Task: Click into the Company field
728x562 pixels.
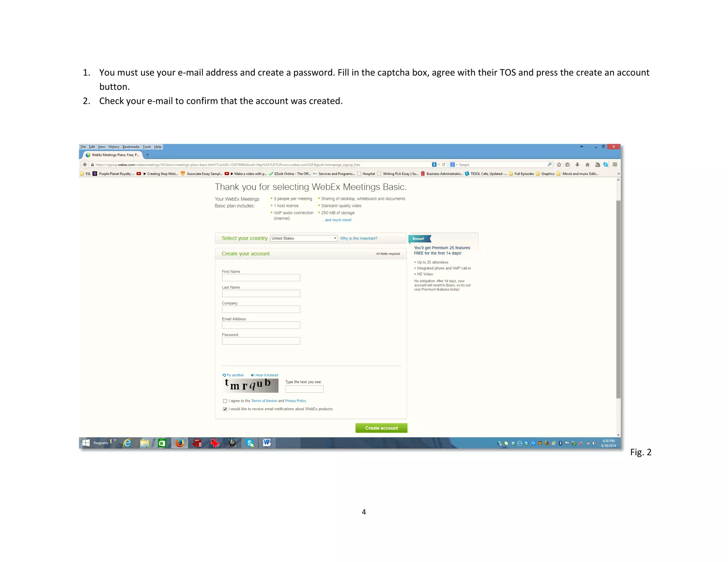Action: (x=261, y=309)
